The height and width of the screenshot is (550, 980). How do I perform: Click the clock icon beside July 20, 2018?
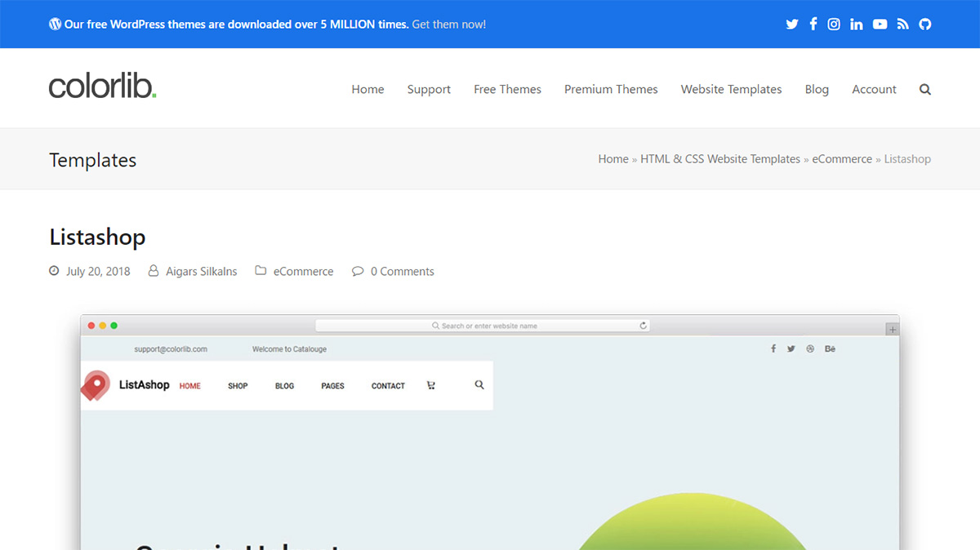coord(54,270)
